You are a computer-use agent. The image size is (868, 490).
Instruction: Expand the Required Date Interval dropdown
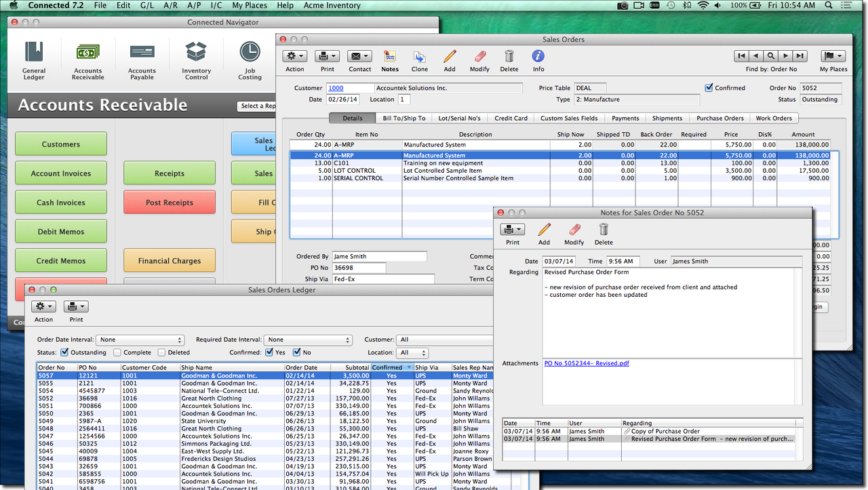pos(309,340)
